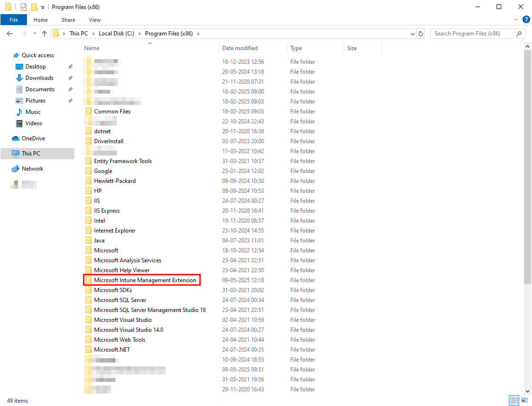Open Music in navigation pane
This screenshot has width=532, height=406.
(33, 112)
